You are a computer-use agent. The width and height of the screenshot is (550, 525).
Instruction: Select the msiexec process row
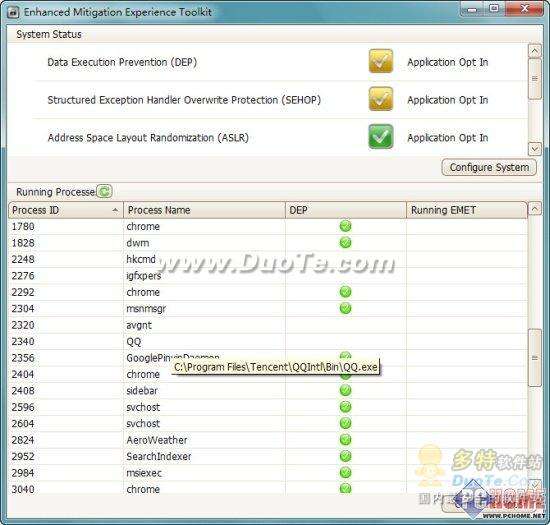pyautogui.click(x=268, y=473)
